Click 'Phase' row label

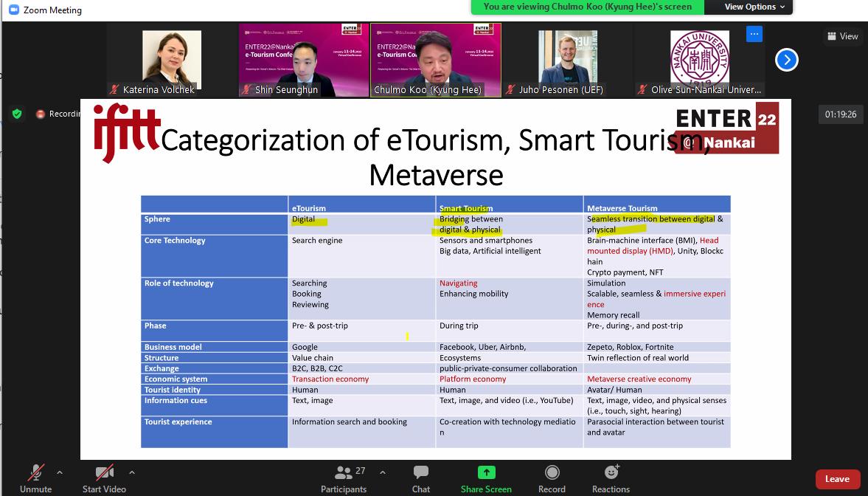pos(155,325)
